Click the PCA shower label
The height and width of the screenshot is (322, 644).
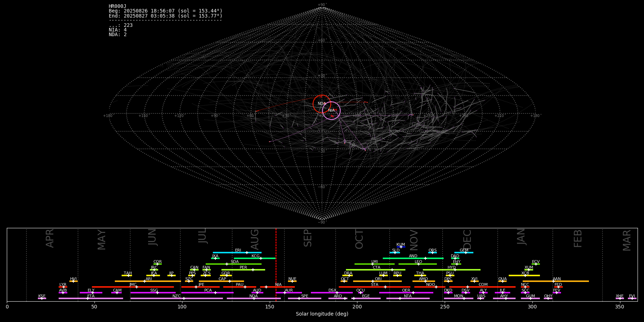(208, 290)
